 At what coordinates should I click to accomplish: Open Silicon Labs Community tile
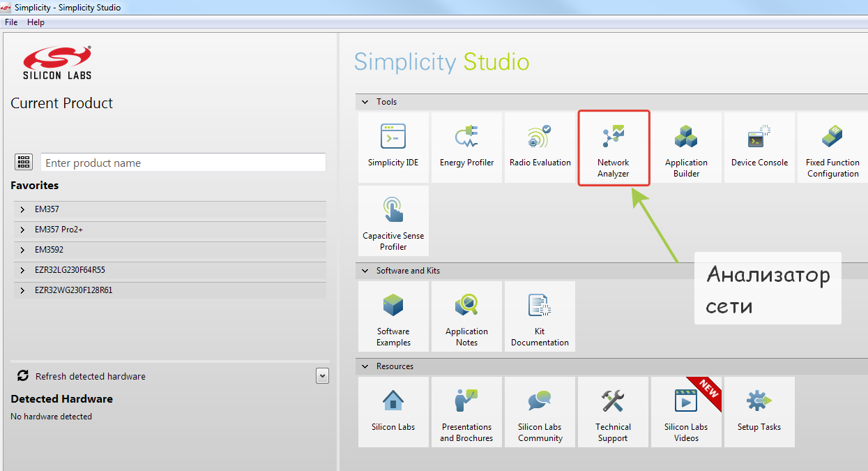[540, 412]
